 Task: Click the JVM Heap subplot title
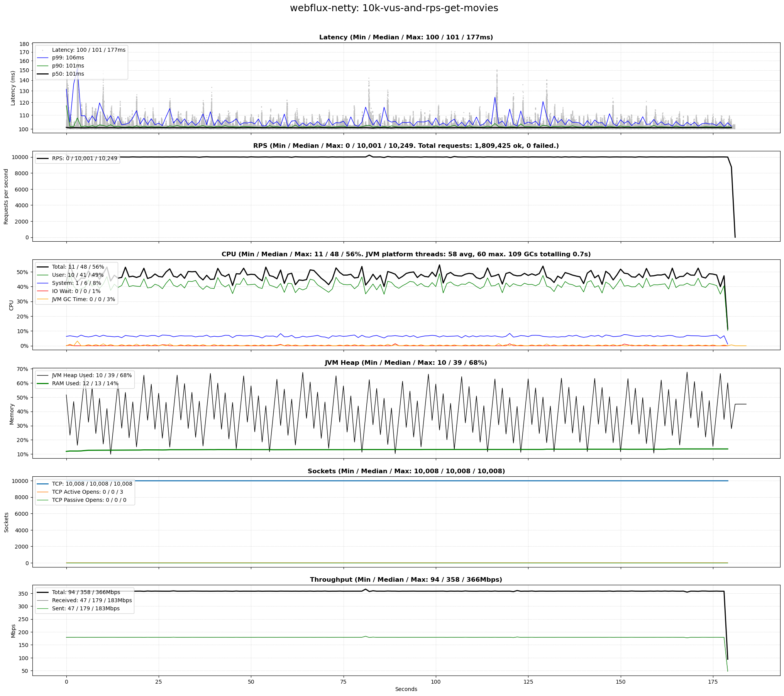tap(406, 363)
